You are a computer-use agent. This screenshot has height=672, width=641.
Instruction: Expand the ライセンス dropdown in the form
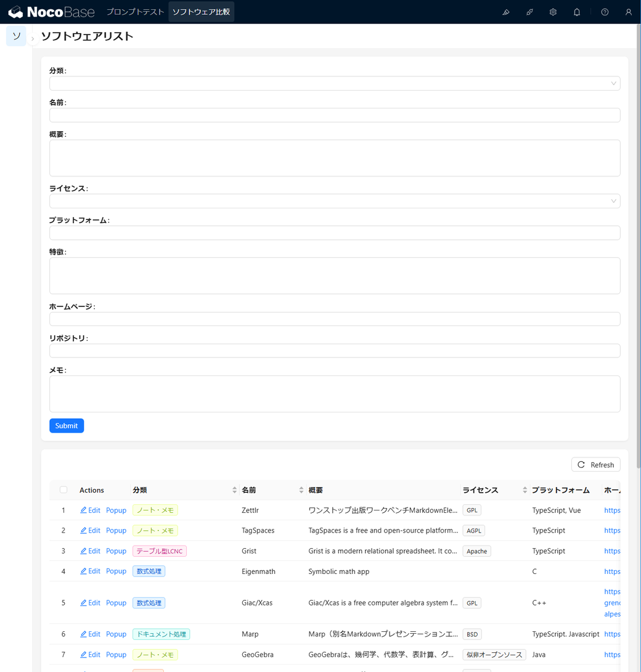(x=334, y=201)
